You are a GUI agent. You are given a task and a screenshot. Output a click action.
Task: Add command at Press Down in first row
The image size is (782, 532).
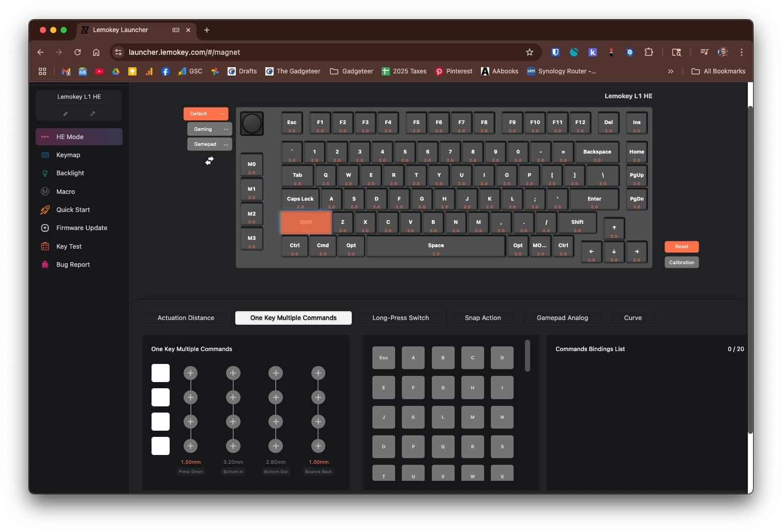click(x=190, y=373)
